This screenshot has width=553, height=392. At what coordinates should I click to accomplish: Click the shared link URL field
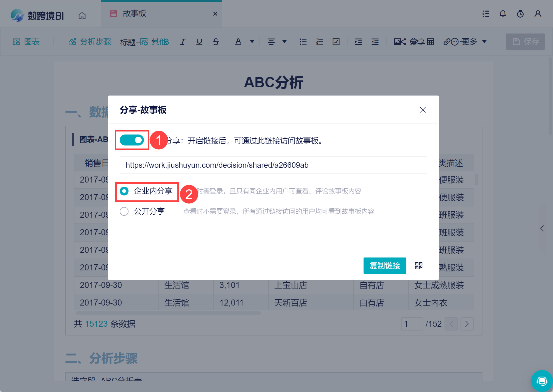[x=273, y=165]
